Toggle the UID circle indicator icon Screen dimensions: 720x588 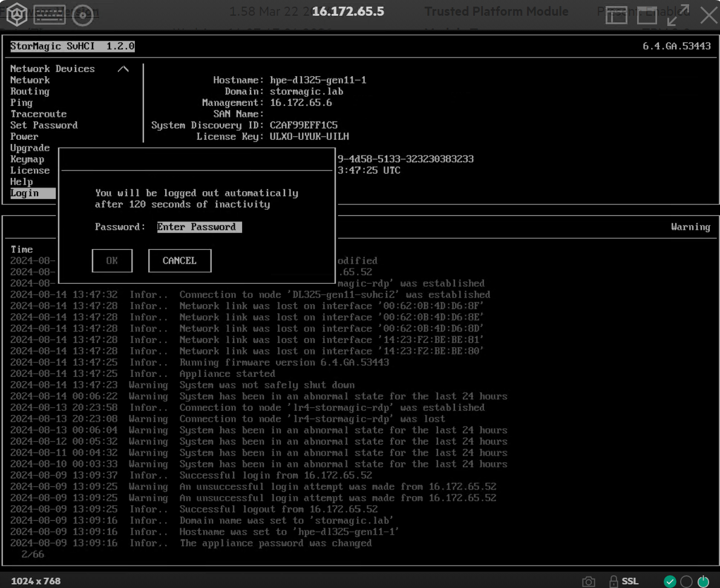[687, 581]
